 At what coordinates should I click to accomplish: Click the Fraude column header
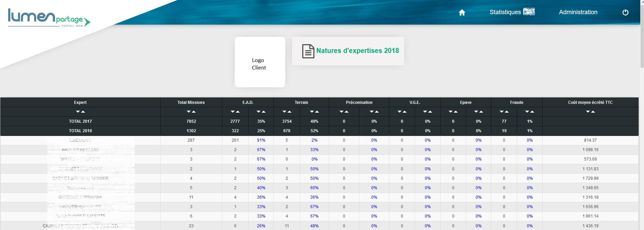click(517, 103)
